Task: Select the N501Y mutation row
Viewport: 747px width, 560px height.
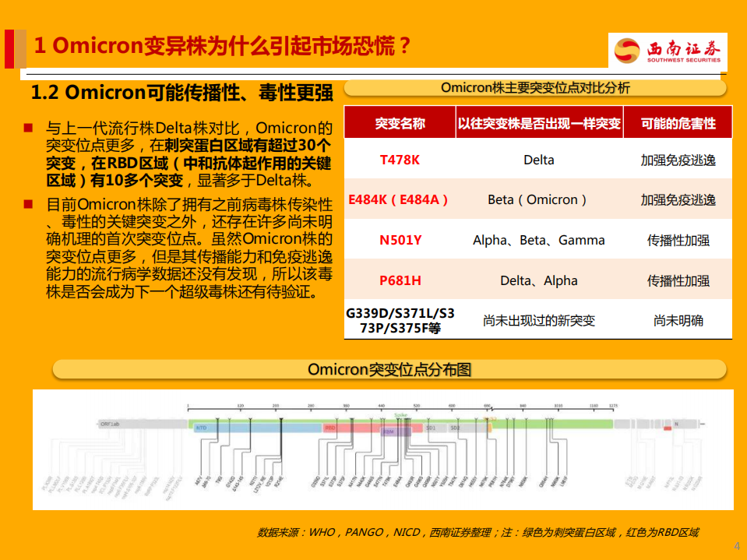Action: (401, 240)
